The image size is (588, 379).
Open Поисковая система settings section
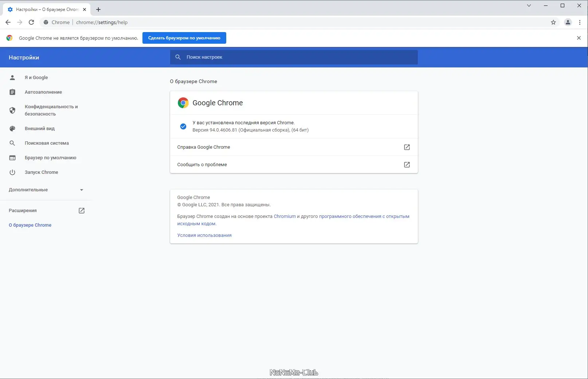47,143
